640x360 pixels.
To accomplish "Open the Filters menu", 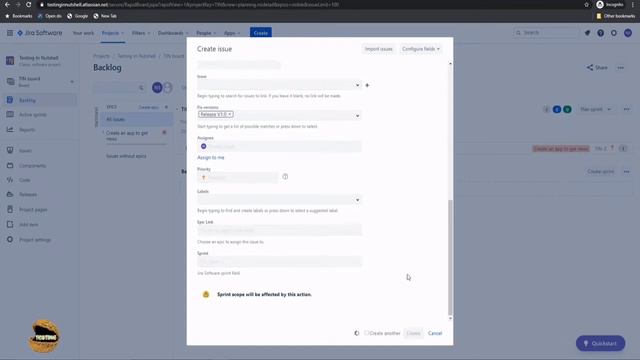I will point(141,33).
